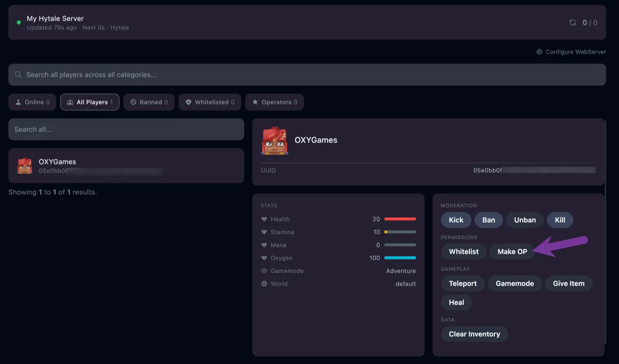Click the globe icon next to World
619x364 pixels.
(264, 284)
